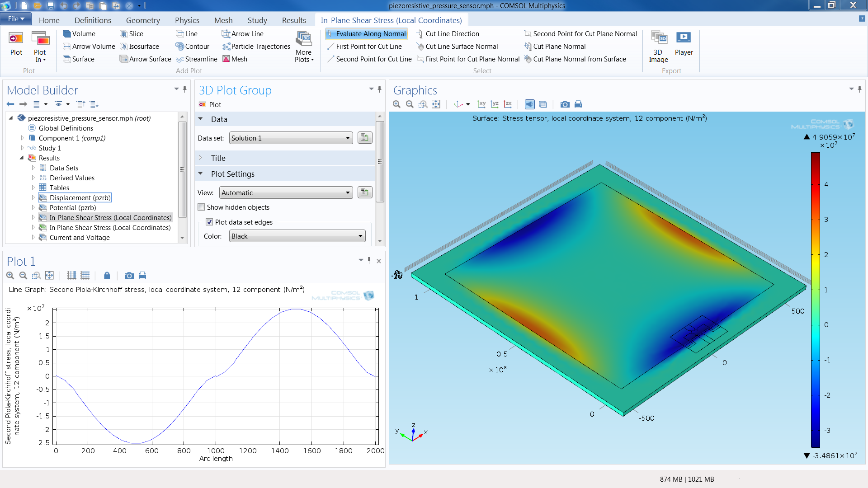Screen dimensions: 868x488
Task: Click Zoom Extents in Graphics toolbar
Action: (x=436, y=104)
